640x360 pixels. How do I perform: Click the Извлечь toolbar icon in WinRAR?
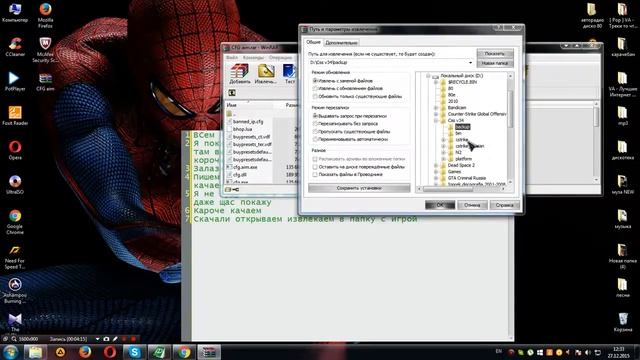pyautogui.click(x=266, y=74)
